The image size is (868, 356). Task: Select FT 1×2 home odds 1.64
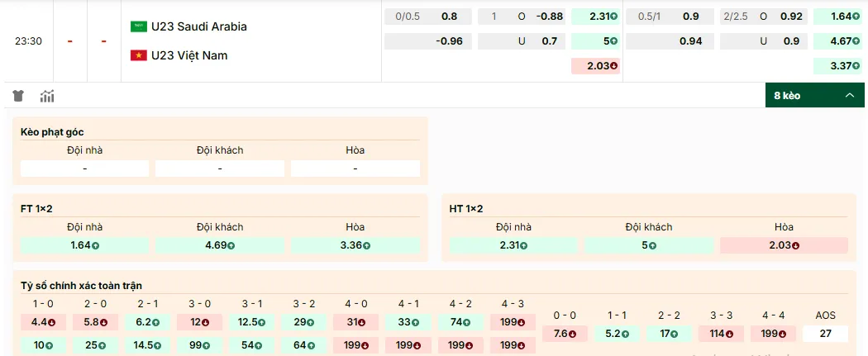(x=84, y=245)
